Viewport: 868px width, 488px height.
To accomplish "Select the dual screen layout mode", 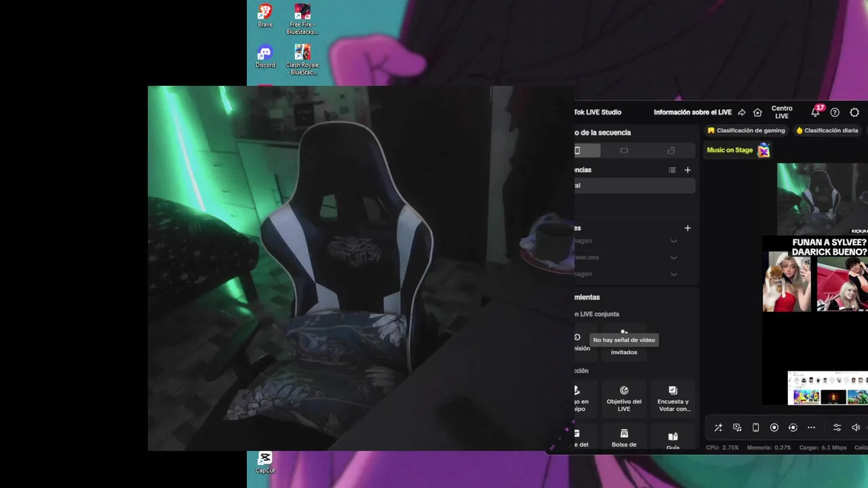I will pyautogui.click(x=671, y=150).
